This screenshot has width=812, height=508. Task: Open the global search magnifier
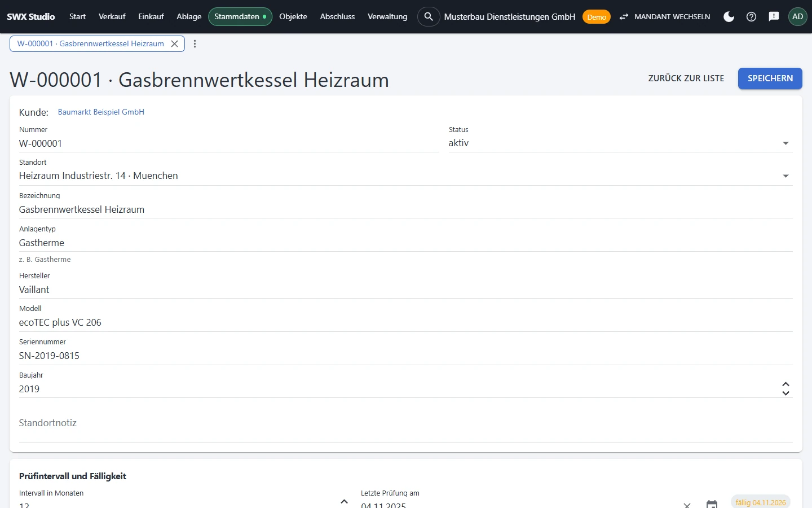pos(429,17)
